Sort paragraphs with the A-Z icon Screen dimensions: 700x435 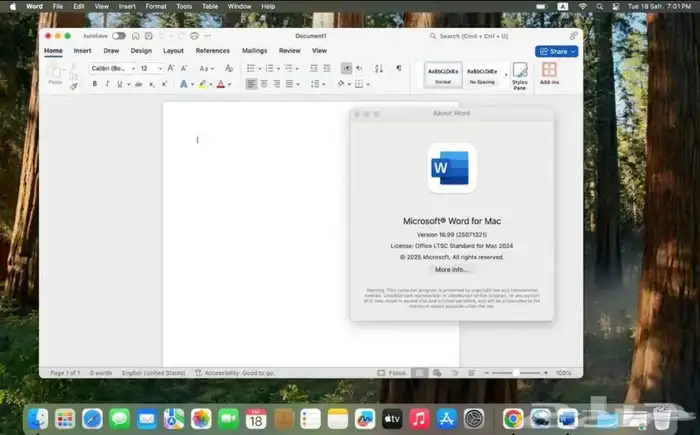click(379, 68)
